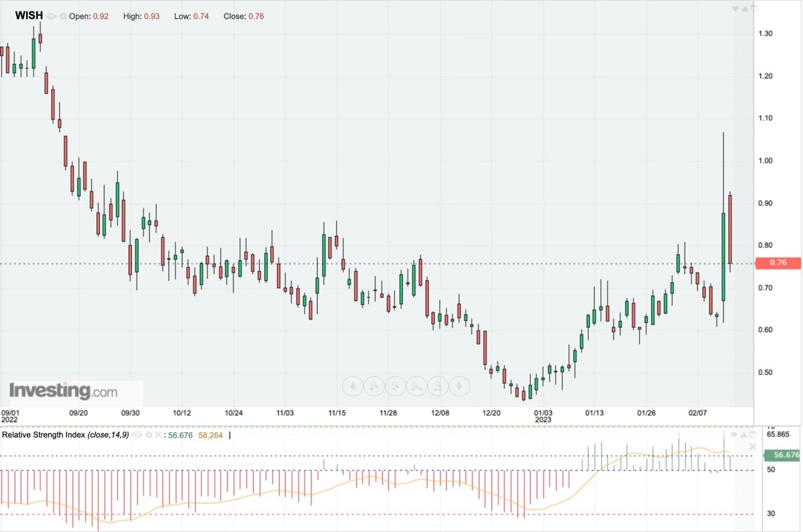Viewport: 803px width, 532px height.
Task: Move main chart pane down arrow
Action: pyautogui.click(x=735, y=9)
